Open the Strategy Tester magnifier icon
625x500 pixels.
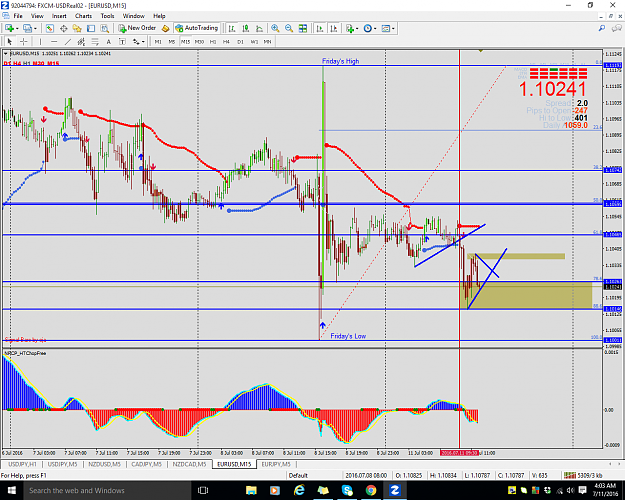[x=104, y=28]
